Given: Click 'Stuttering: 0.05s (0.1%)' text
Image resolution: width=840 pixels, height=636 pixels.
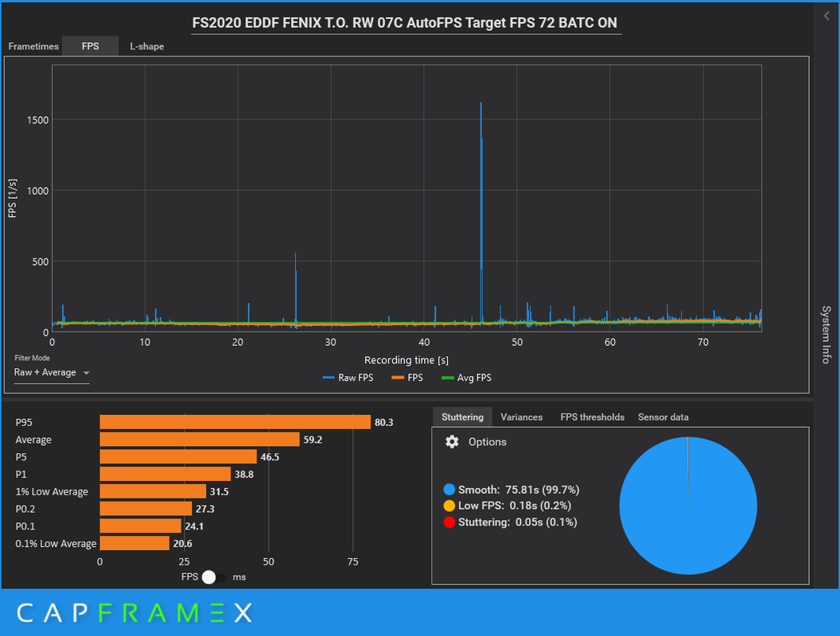Looking at the screenshot, I should [518, 522].
